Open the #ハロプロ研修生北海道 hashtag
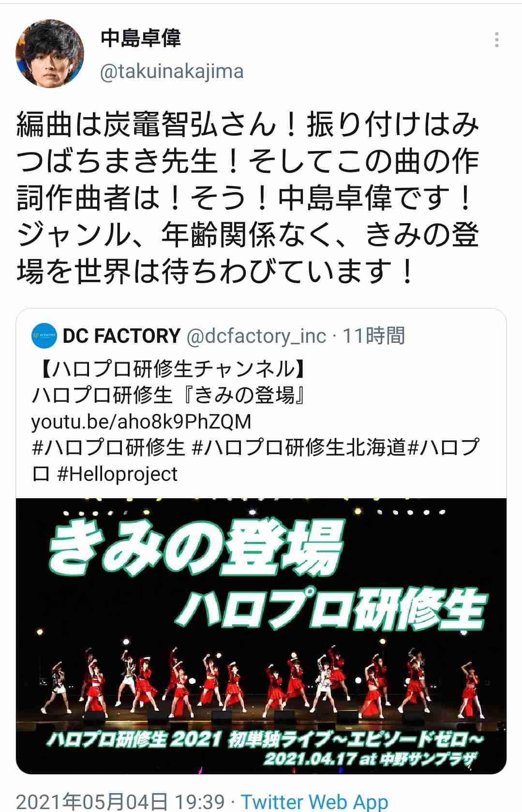The image size is (522, 812). point(299,447)
